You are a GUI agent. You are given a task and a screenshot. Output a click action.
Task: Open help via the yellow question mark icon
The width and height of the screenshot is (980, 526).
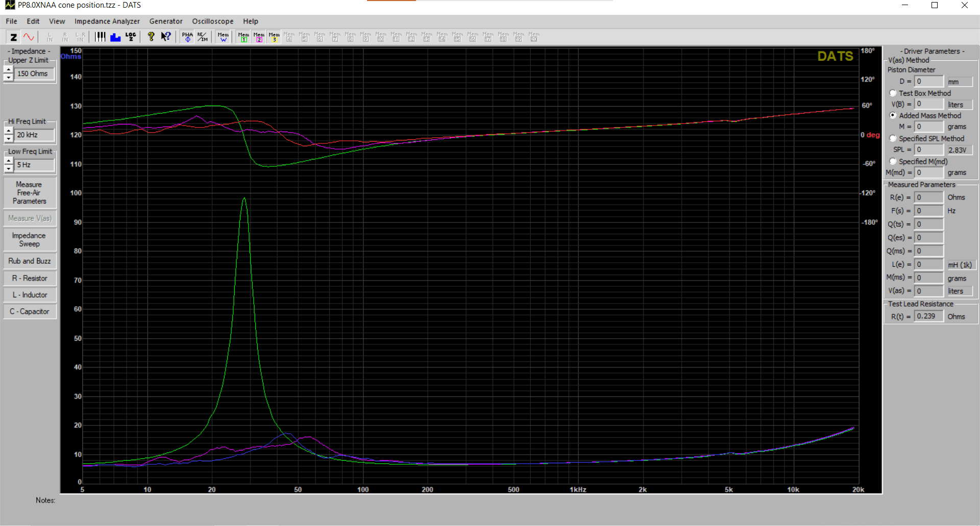(x=151, y=37)
